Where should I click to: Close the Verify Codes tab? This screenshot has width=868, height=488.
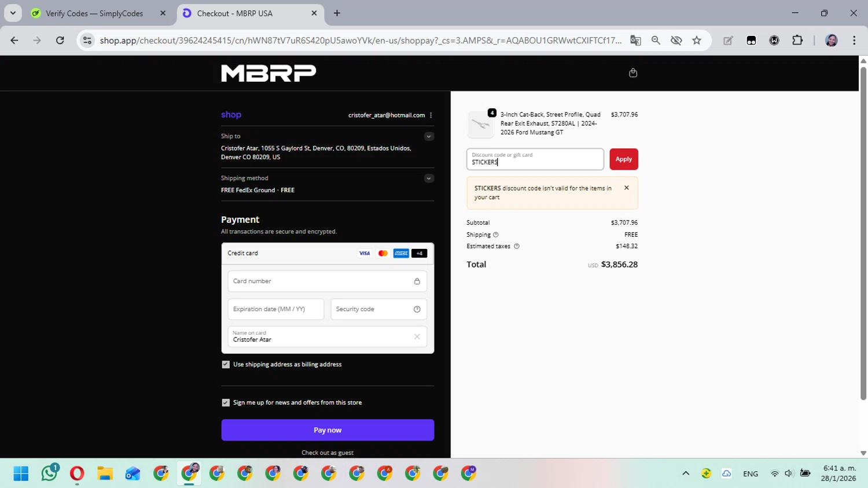tap(163, 13)
